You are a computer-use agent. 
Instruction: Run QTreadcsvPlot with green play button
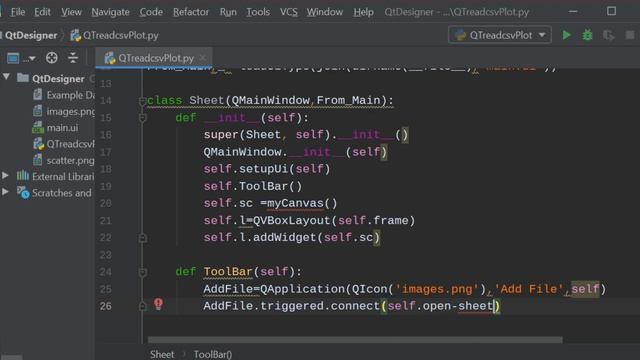click(566, 35)
